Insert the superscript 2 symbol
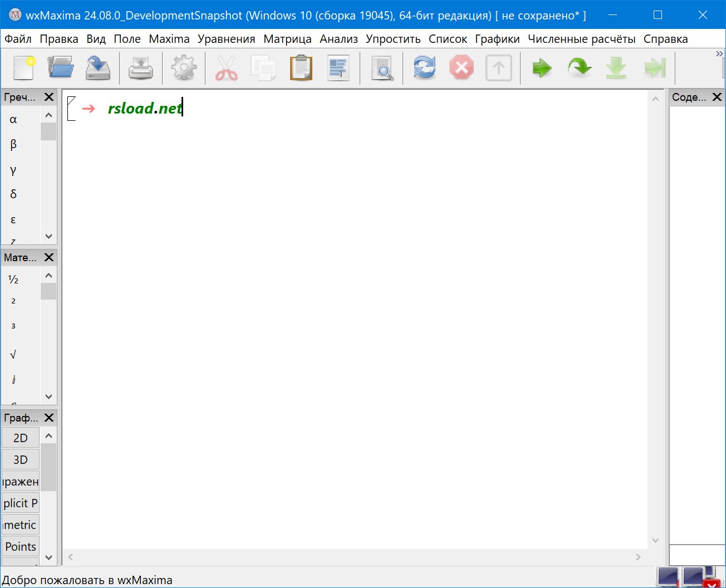The width and height of the screenshot is (726, 588). coord(13,301)
